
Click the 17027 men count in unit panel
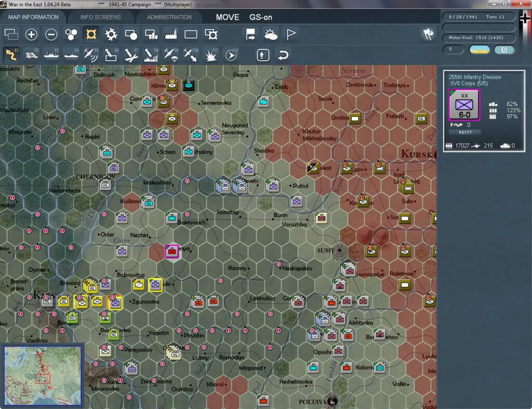462,146
